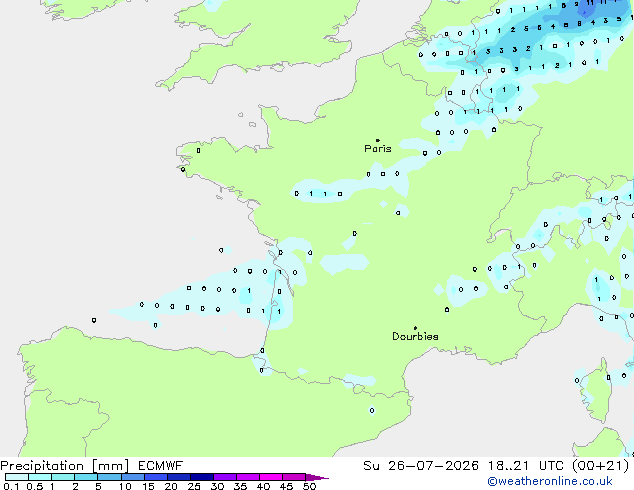Image resolution: width=634 pixels, height=490 pixels.
Task: Click the 'Su 26-07-2026' date text
Action: [x=421, y=466]
